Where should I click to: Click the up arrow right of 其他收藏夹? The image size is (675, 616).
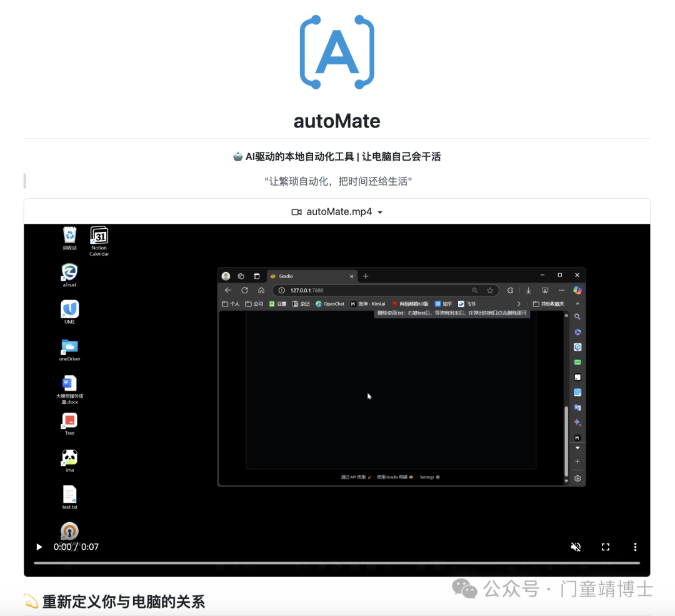577,304
